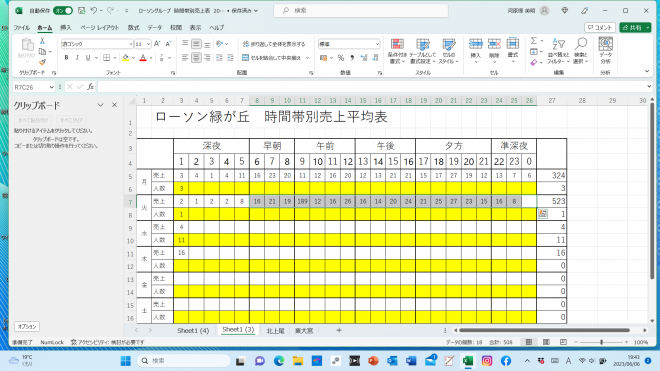Click the clipboard Options button
The height and width of the screenshot is (371, 660).
[27, 326]
